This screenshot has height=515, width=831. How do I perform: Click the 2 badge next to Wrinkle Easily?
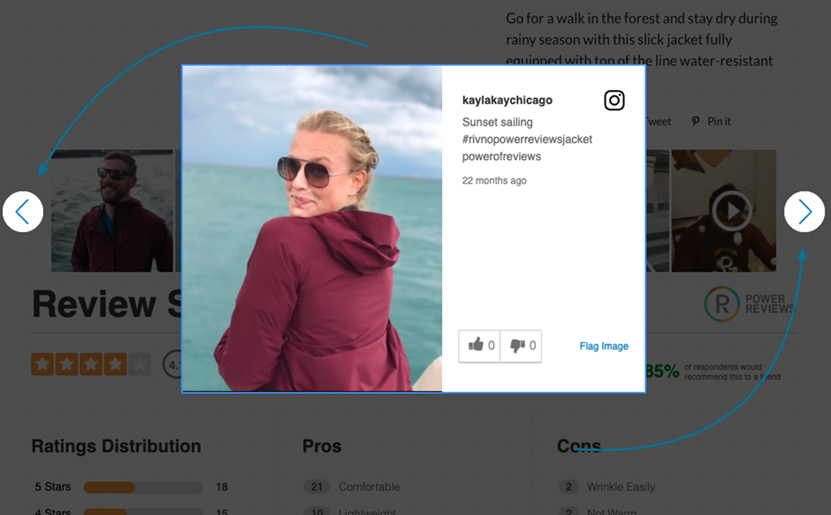569,487
